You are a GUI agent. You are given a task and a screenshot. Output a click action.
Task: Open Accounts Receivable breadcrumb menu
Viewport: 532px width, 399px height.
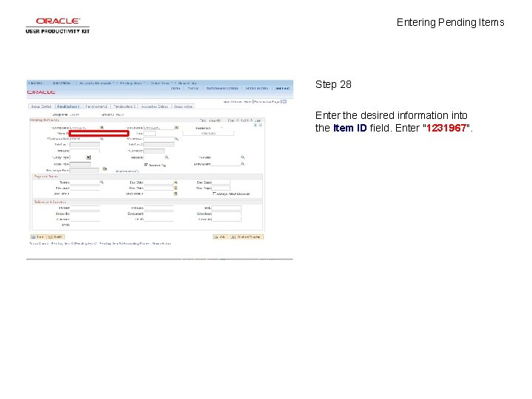click(96, 83)
